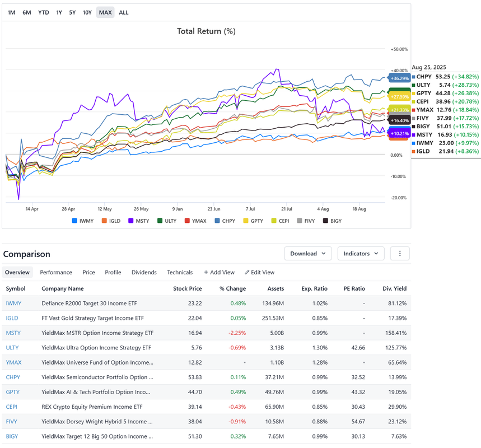
Task: Toggle YMAX series in chart legend
Action: [x=195, y=221]
